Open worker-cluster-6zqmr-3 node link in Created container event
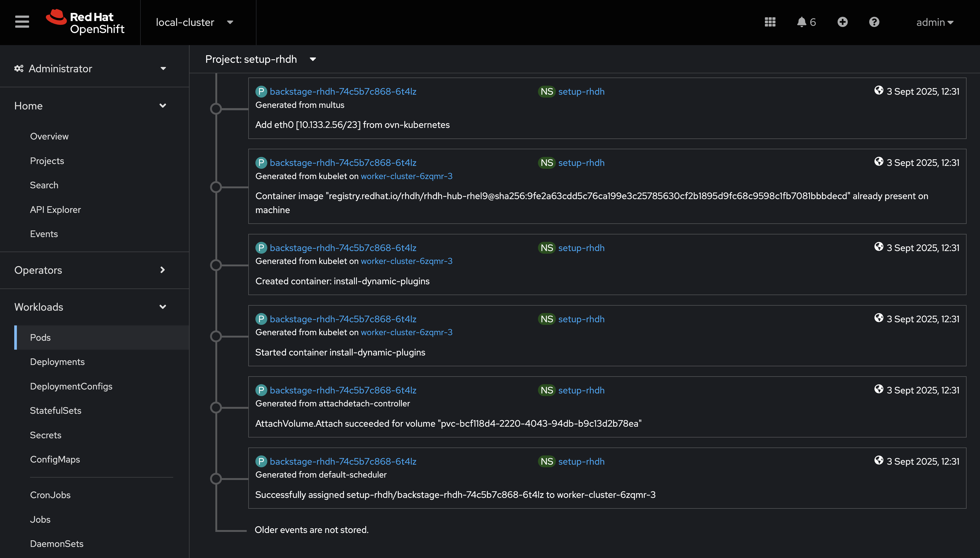Image resolution: width=980 pixels, height=558 pixels. 406,261
